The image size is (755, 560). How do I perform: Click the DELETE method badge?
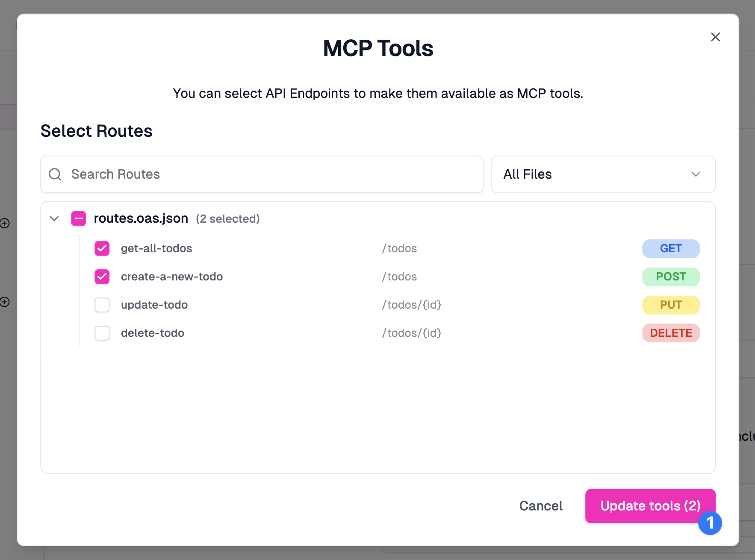pos(670,333)
